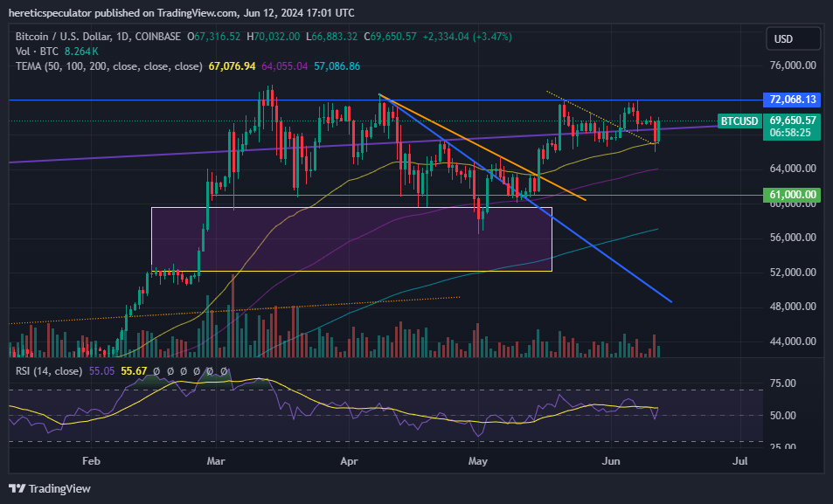Viewport: 833px width, 504px height.
Task: Click the 8.264K volume value
Action: [x=81, y=52]
